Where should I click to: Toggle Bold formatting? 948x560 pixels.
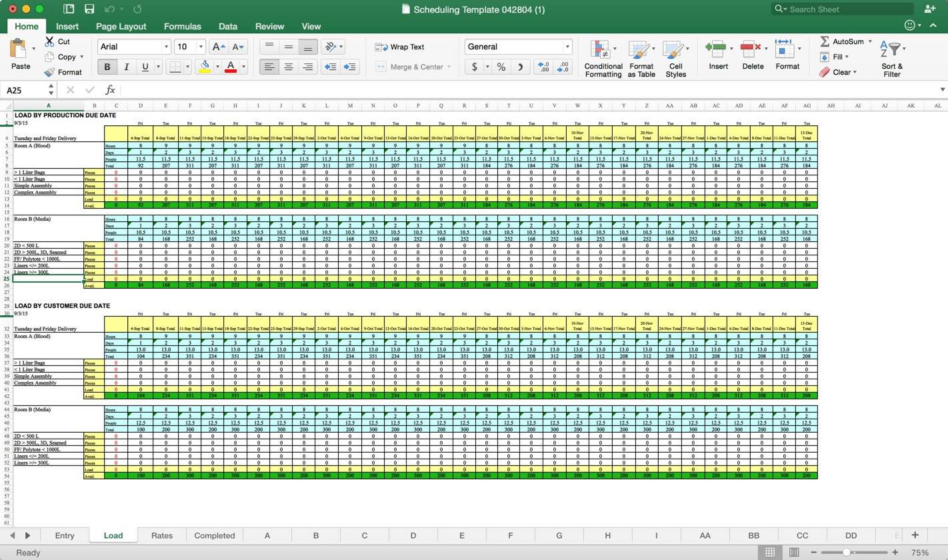(x=107, y=67)
